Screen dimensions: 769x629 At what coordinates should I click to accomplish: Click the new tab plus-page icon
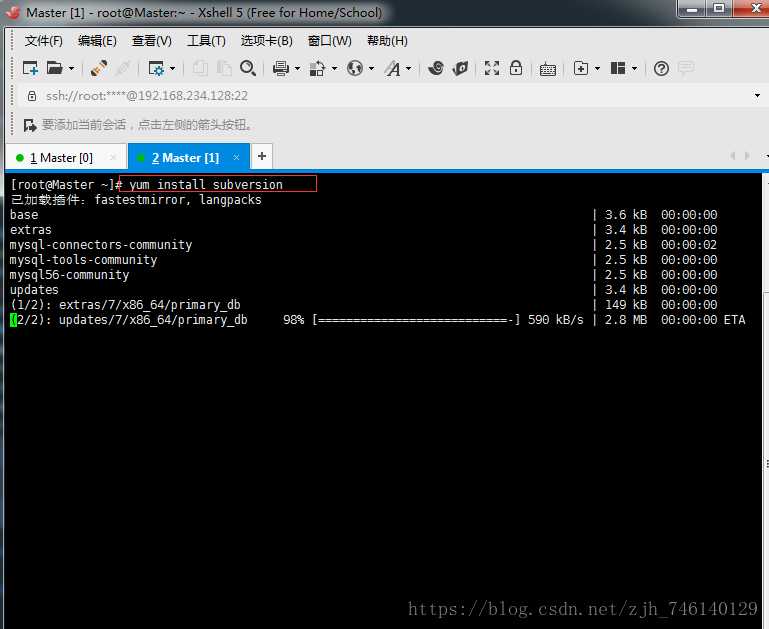tap(581, 68)
